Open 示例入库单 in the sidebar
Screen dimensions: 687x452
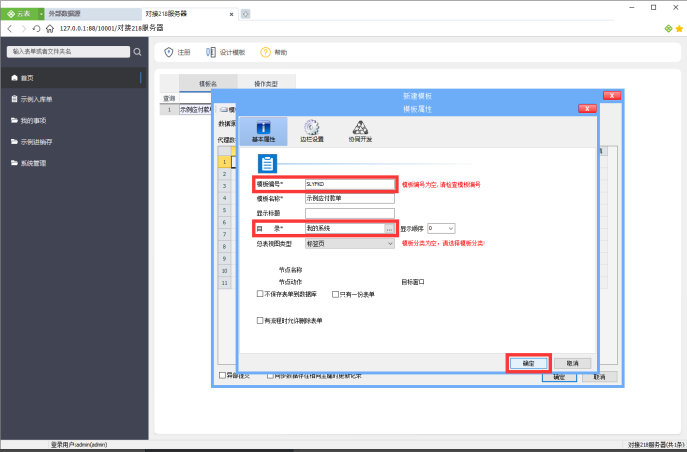click(73, 99)
